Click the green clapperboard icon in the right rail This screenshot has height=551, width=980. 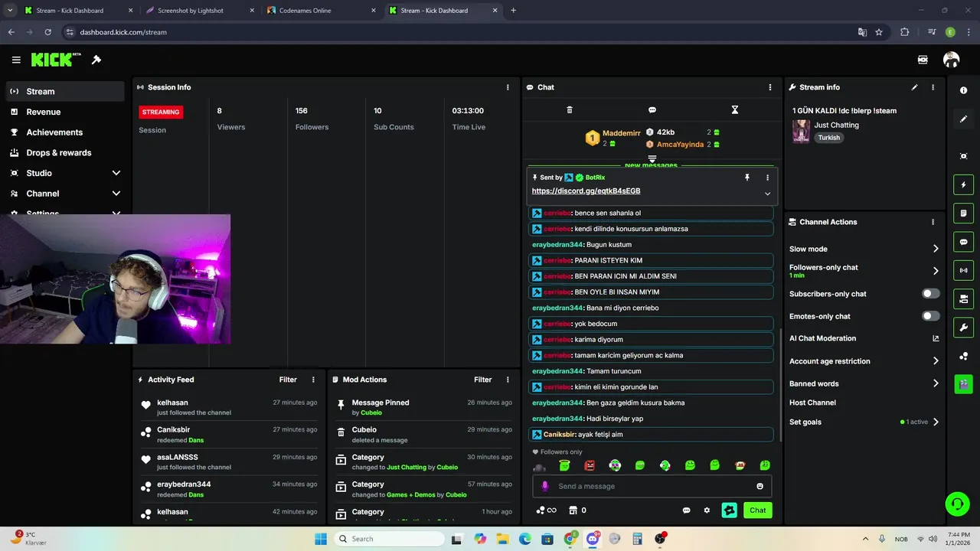[963, 383]
